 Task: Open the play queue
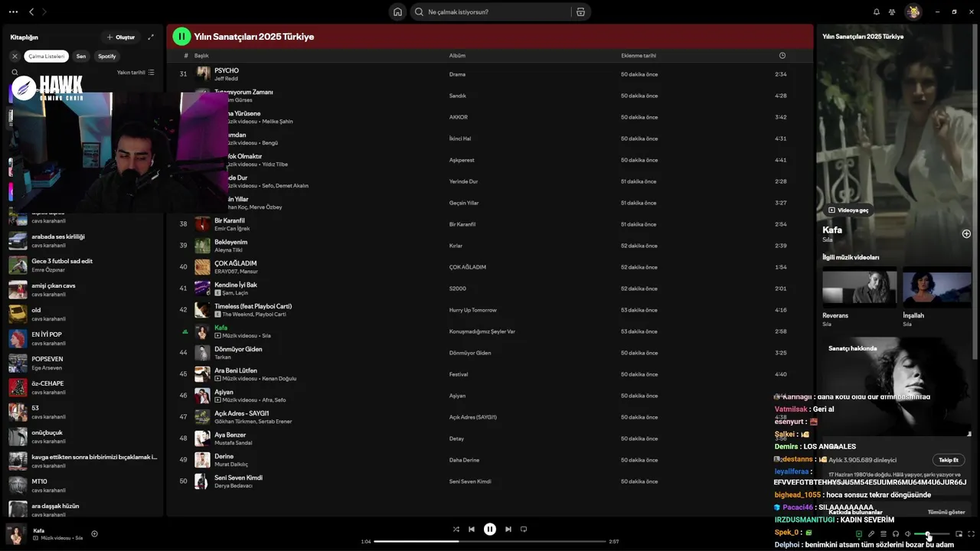884,533
